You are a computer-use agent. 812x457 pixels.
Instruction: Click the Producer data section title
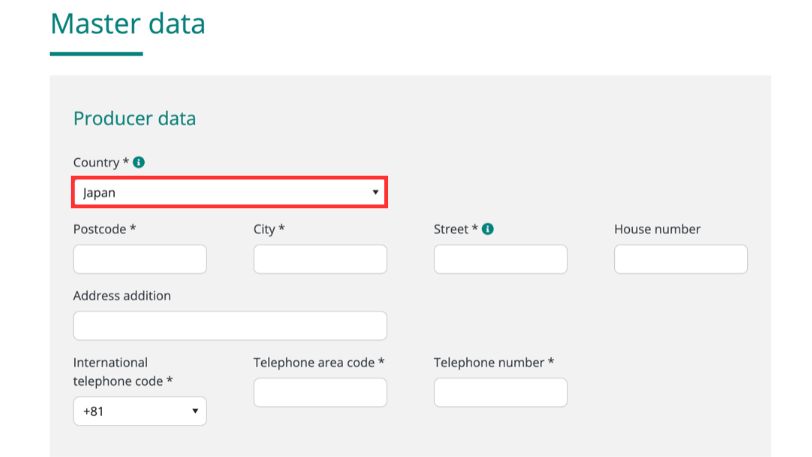coord(134,118)
